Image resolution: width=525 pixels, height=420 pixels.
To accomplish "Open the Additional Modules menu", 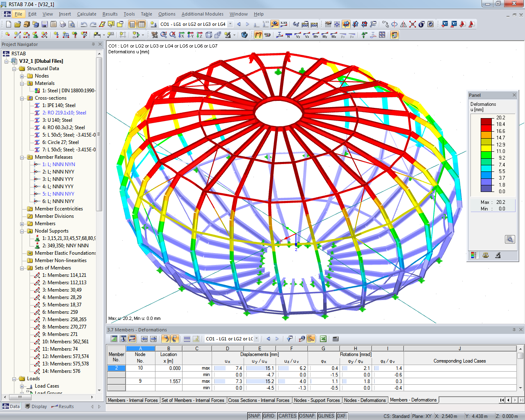I will pos(203,14).
